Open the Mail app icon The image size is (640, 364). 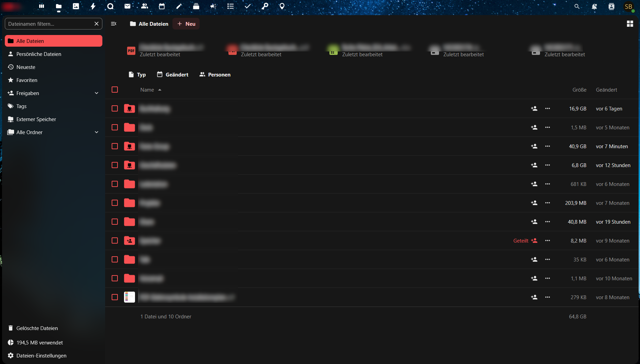tap(127, 6)
